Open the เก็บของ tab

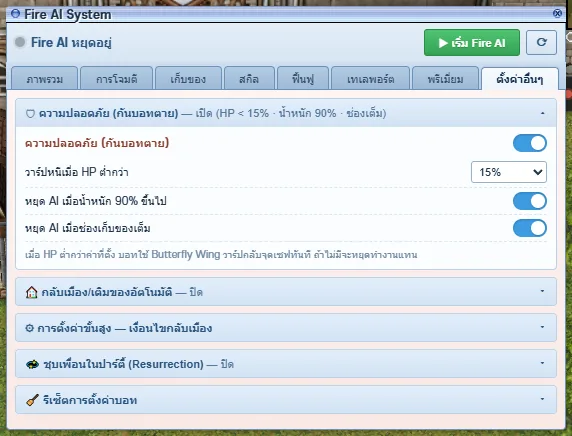tap(188, 78)
